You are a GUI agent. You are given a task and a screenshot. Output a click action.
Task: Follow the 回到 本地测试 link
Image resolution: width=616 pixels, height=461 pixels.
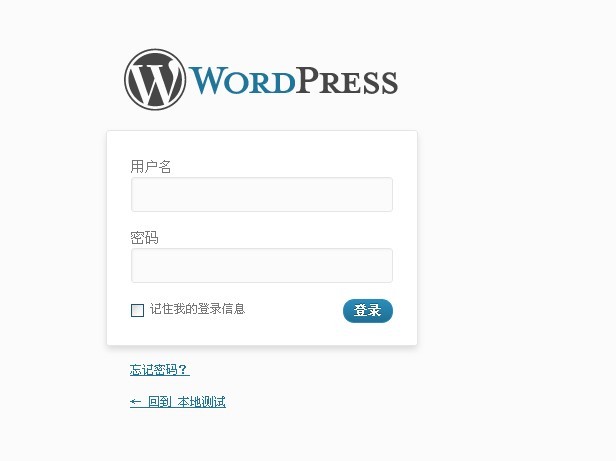pyautogui.click(x=178, y=402)
